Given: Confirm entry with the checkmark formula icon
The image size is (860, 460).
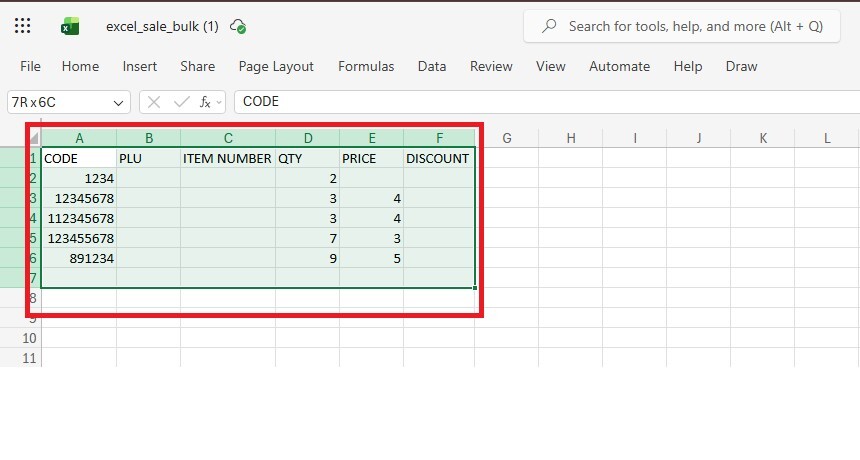Looking at the screenshot, I should tap(181, 102).
